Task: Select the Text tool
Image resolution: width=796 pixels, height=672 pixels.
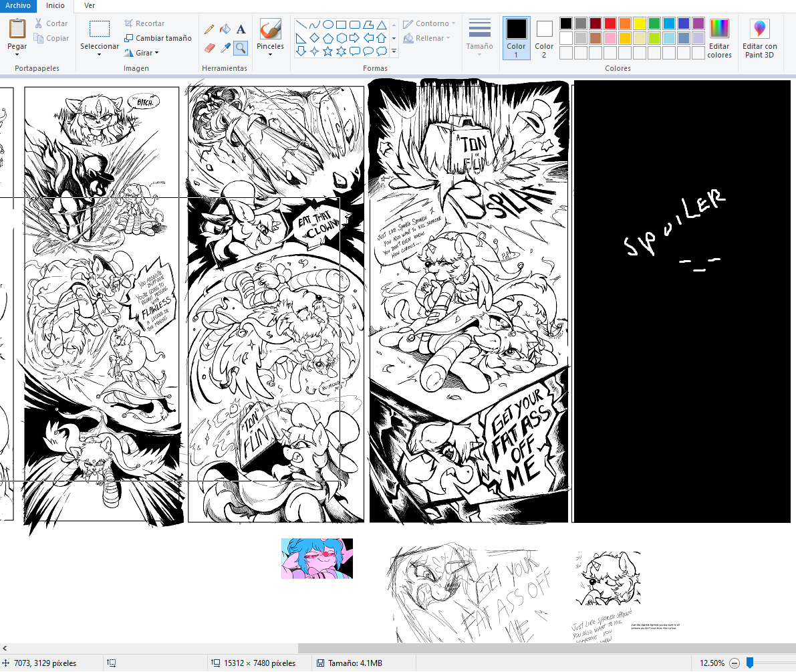Action: [241, 29]
